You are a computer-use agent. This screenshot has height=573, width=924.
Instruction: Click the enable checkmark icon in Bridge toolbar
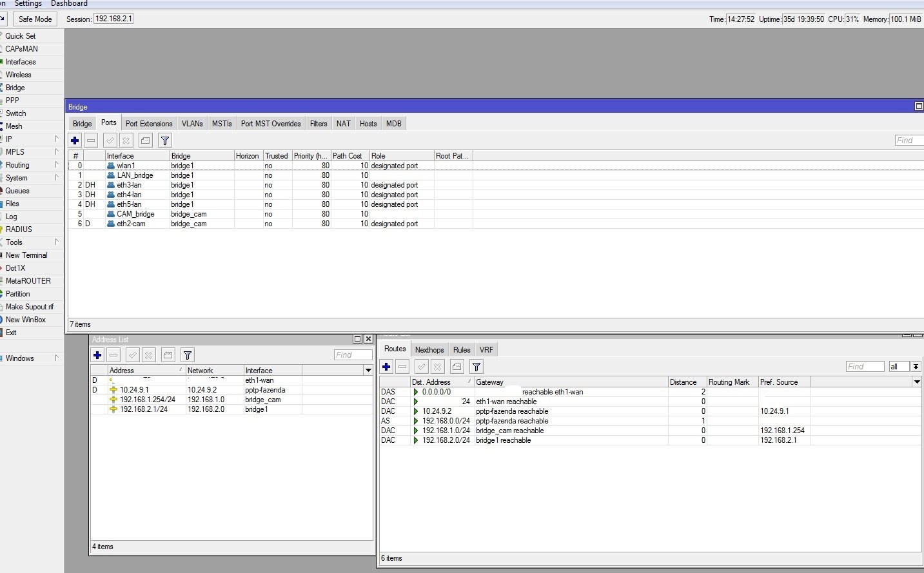coord(110,141)
